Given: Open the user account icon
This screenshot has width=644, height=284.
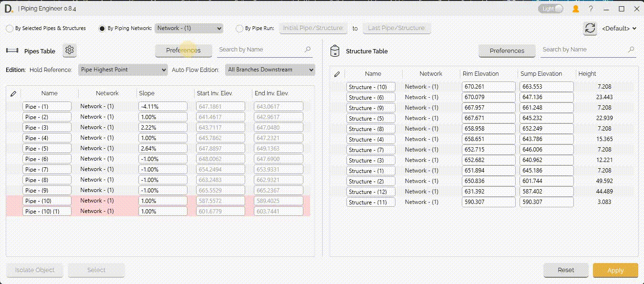Looking at the screenshot, I should [576, 9].
